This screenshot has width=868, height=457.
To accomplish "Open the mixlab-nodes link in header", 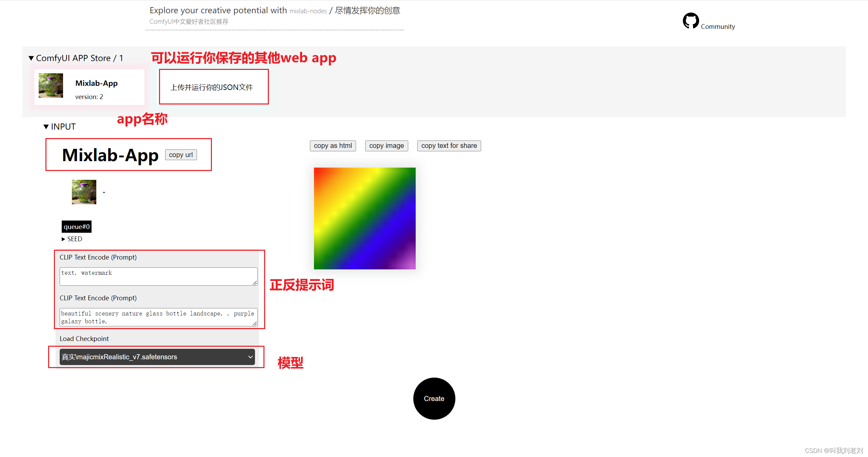I will coord(308,11).
